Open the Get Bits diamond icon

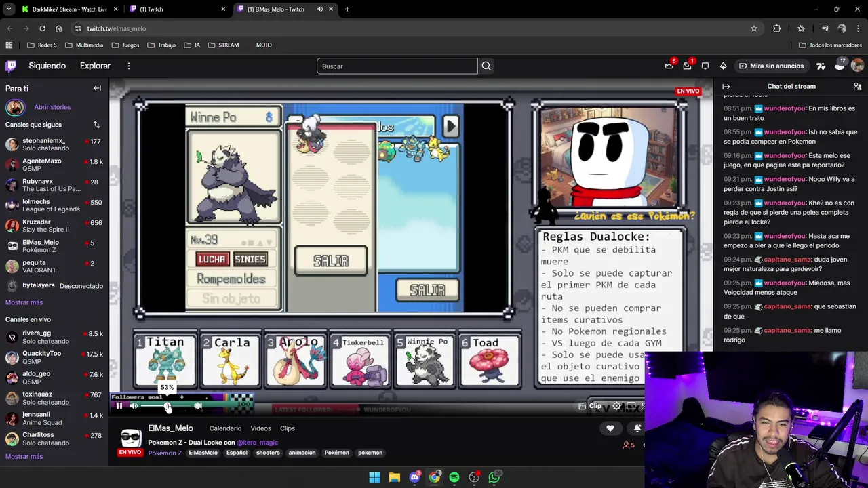click(x=723, y=66)
